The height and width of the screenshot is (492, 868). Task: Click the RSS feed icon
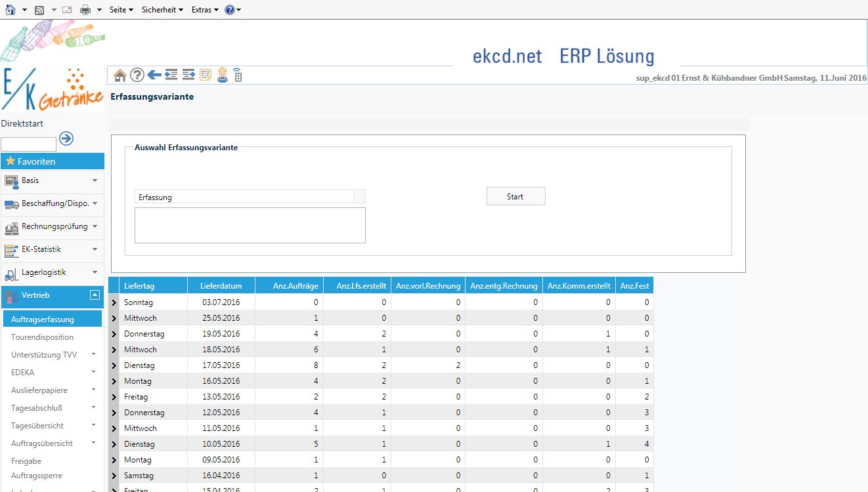(39, 10)
